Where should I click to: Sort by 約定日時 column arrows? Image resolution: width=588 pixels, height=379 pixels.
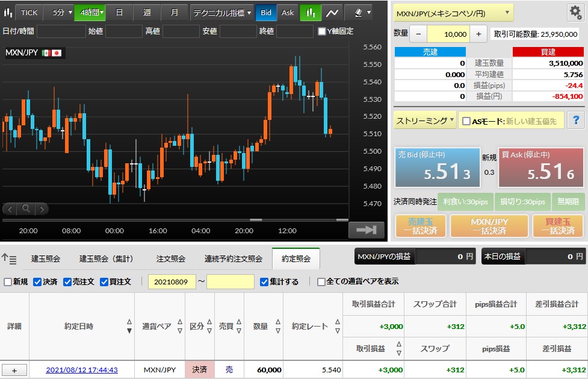[x=129, y=326]
